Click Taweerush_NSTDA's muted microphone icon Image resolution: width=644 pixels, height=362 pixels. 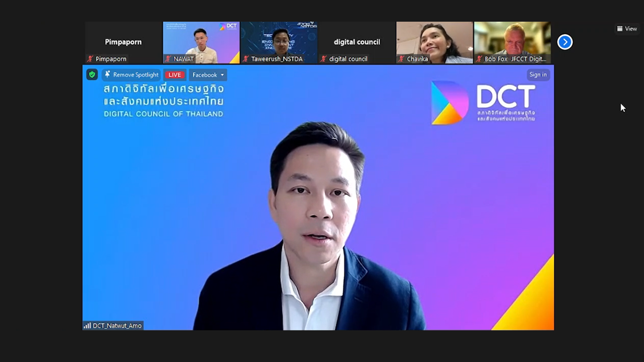tap(246, 59)
